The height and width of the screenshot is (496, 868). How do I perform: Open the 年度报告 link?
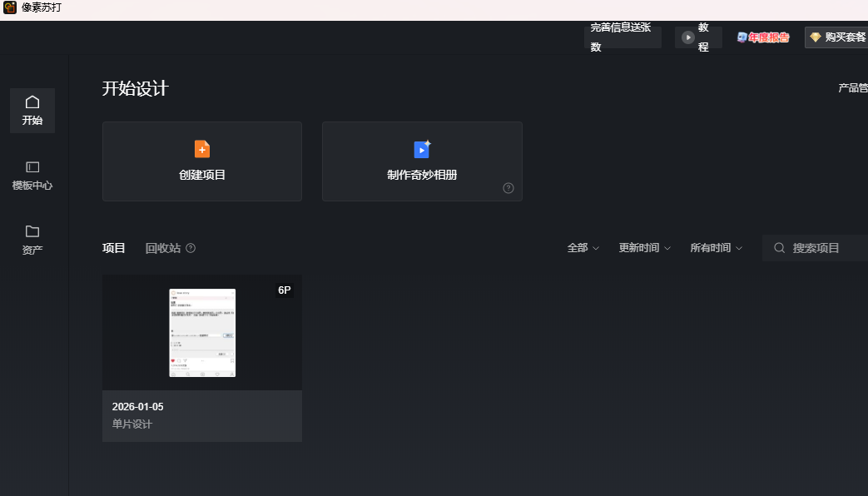tap(763, 37)
